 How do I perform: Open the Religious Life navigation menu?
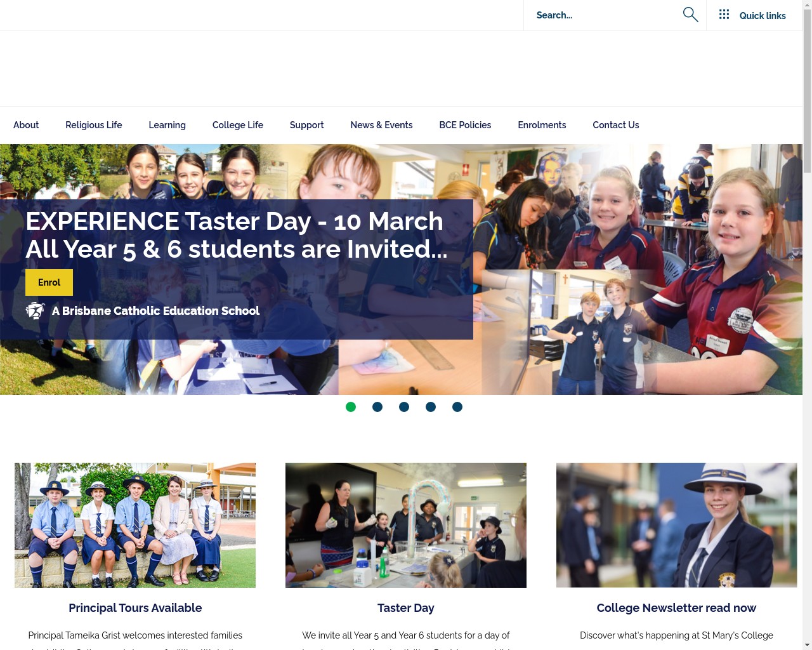coord(93,125)
